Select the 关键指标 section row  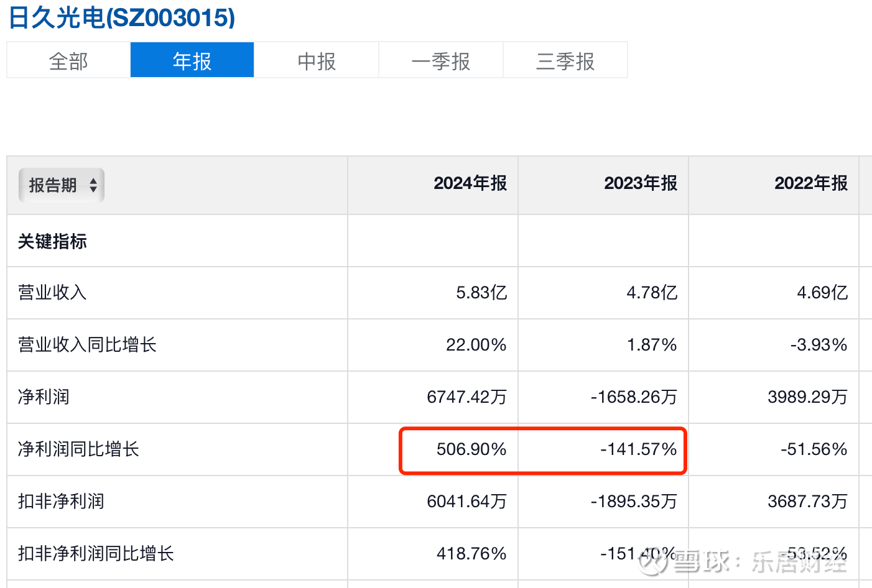tap(52, 241)
